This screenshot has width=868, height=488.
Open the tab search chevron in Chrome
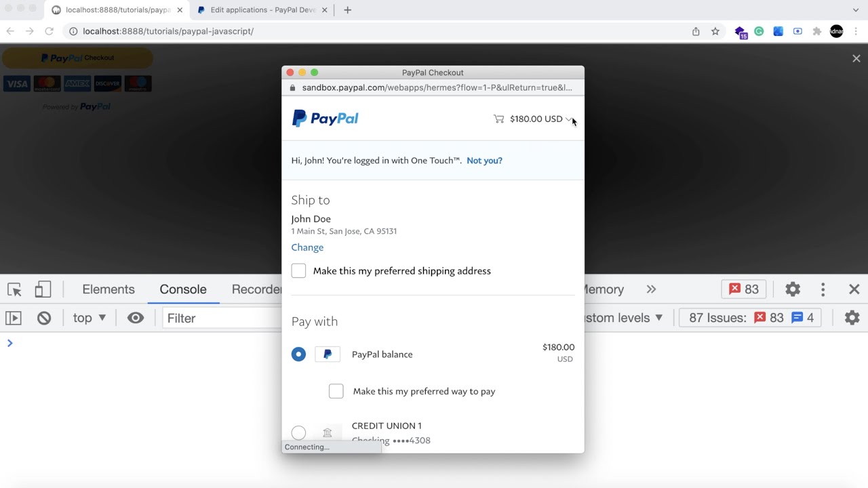856,10
